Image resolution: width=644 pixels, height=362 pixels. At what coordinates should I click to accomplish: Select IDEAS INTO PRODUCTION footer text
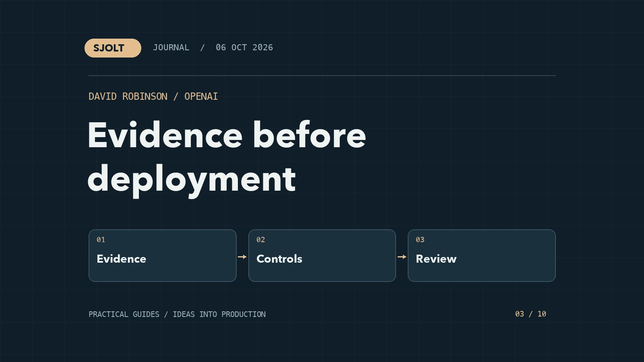pos(219,314)
